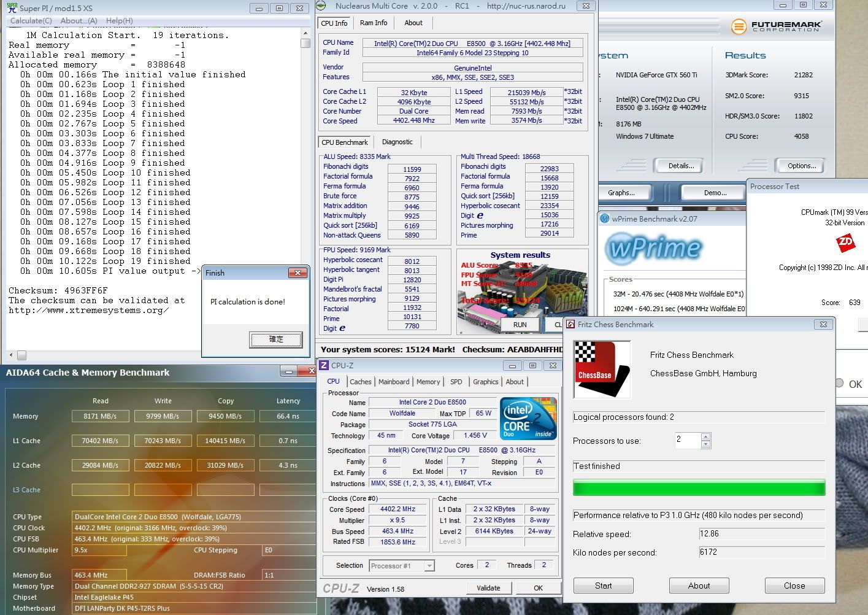The height and width of the screenshot is (615, 868).
Task: Click the ChessBase logo image
Action: pyautogui.click(x=602, y=368)
